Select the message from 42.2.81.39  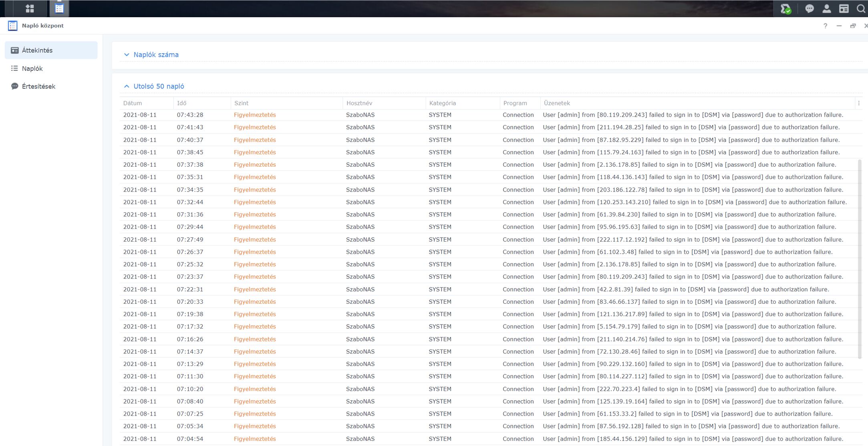pyautogui.click(x=686, y=289)
